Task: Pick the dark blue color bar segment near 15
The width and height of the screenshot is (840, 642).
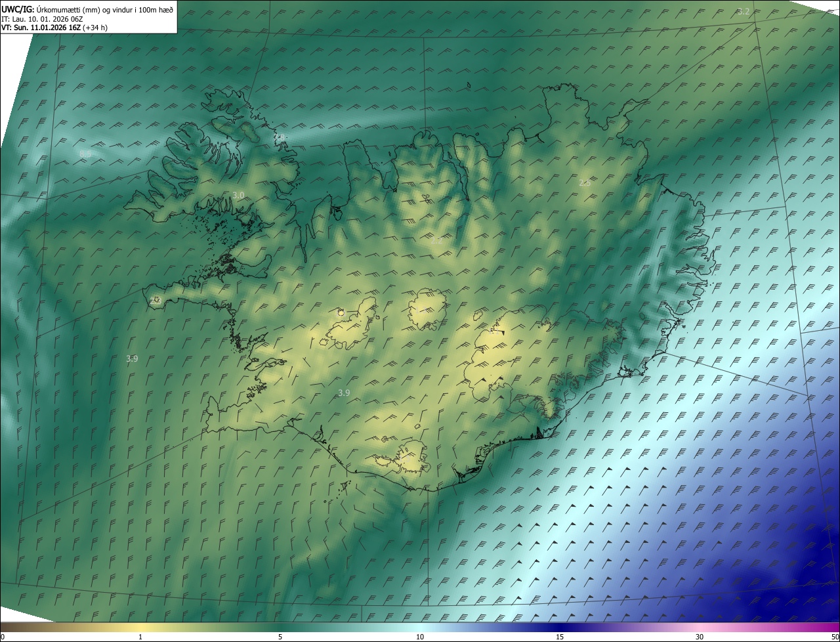Action: pyautogui.click(x=560, y=628)
